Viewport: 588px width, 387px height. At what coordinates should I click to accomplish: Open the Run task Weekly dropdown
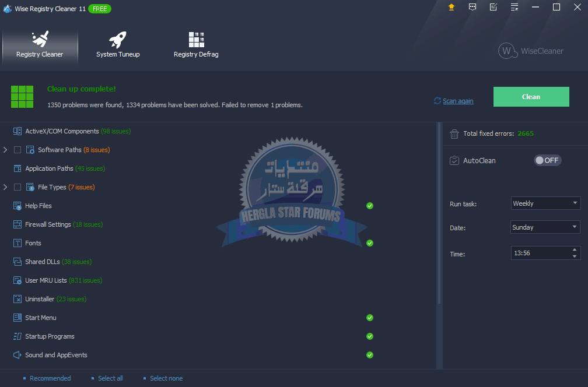pyautogui.click(x=545, y=203)
